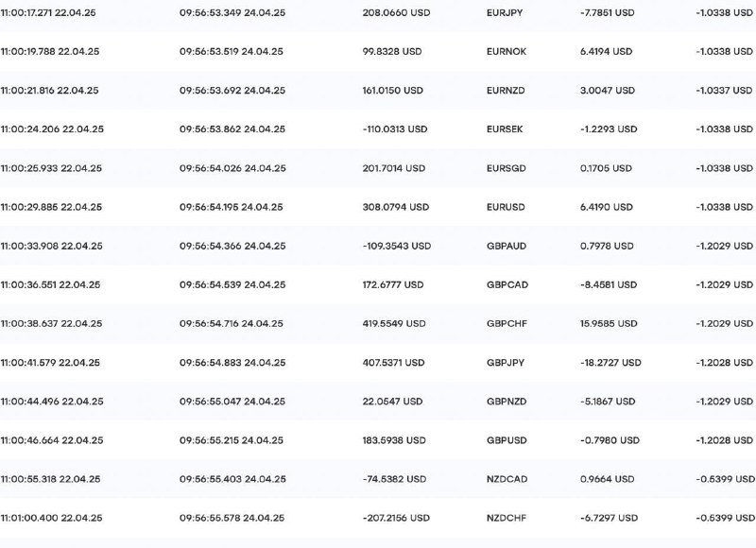Select the GBPJPY symbol

(505, 362)
